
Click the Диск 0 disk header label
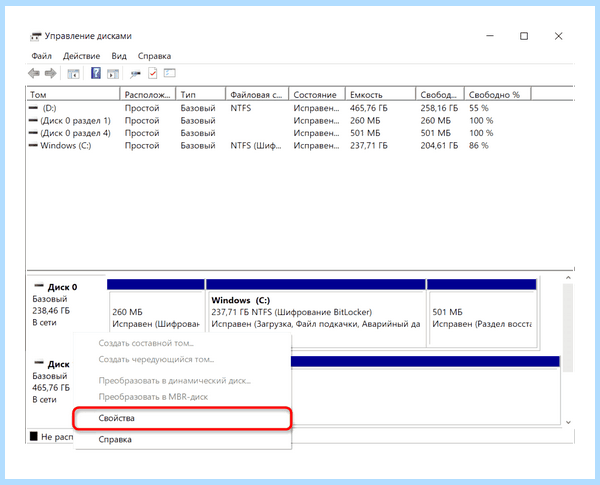point(62,287)
